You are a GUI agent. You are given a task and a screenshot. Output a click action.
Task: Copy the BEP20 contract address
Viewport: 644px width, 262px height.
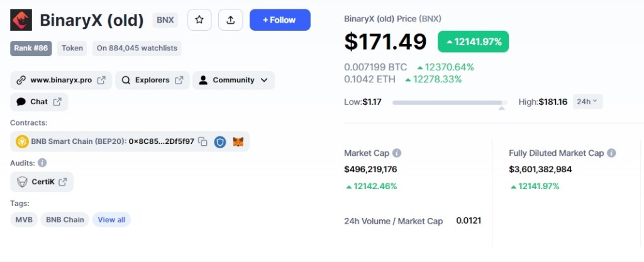click(x=203, y=142)
